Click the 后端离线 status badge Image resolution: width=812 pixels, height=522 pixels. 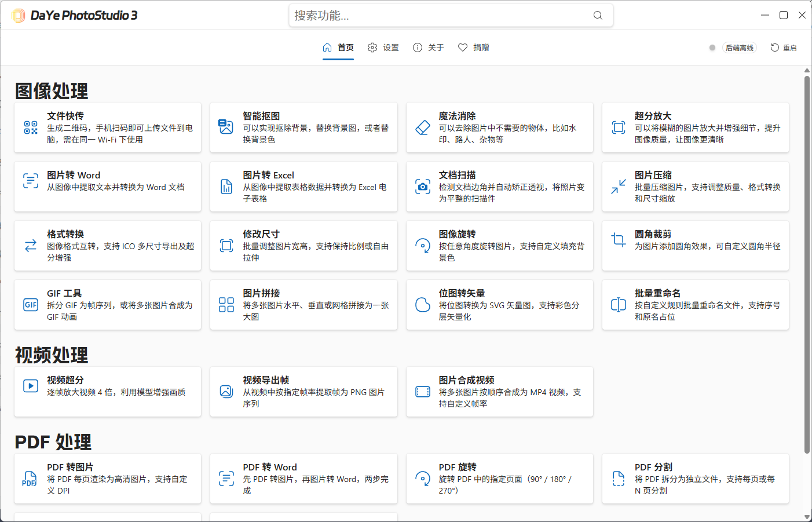click(740, 48)
